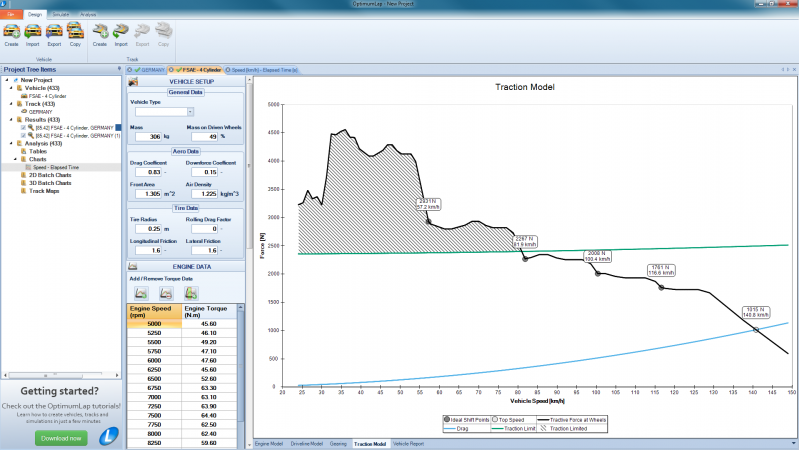This screenshot has height=450, width=799.
Task: Switch to the Analysis ribbon tab
Action: pyautogui.click(x=88, y=14)
